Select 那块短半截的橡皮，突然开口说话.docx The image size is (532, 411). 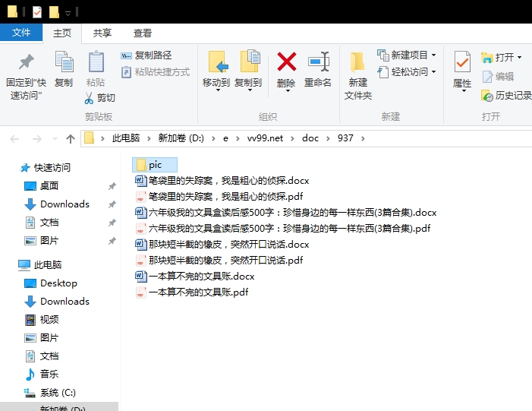pyautogui.click(x=222, y=244)
